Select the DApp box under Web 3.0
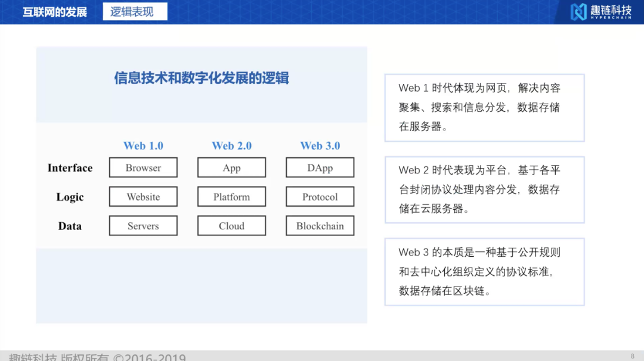Viewport: 644px width, 361px height. point(320,167)
